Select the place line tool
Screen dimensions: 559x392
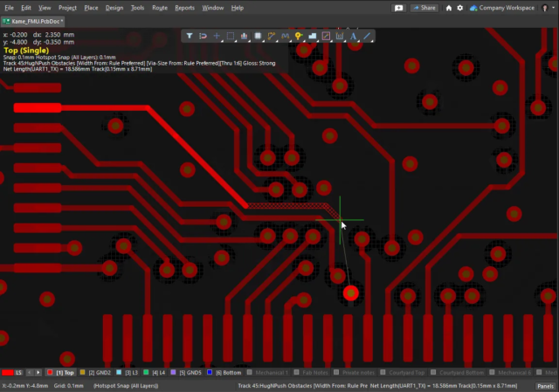click(x=367, y=36)
